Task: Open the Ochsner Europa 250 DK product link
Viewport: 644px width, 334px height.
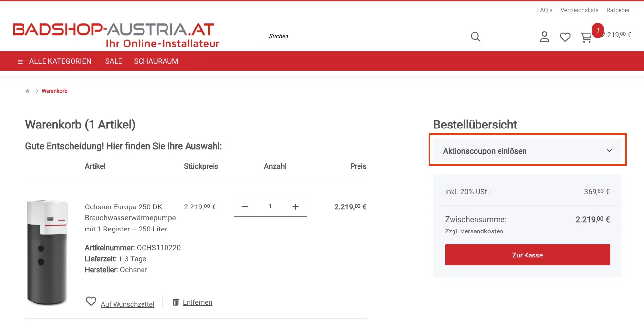Action: [130, 218]
